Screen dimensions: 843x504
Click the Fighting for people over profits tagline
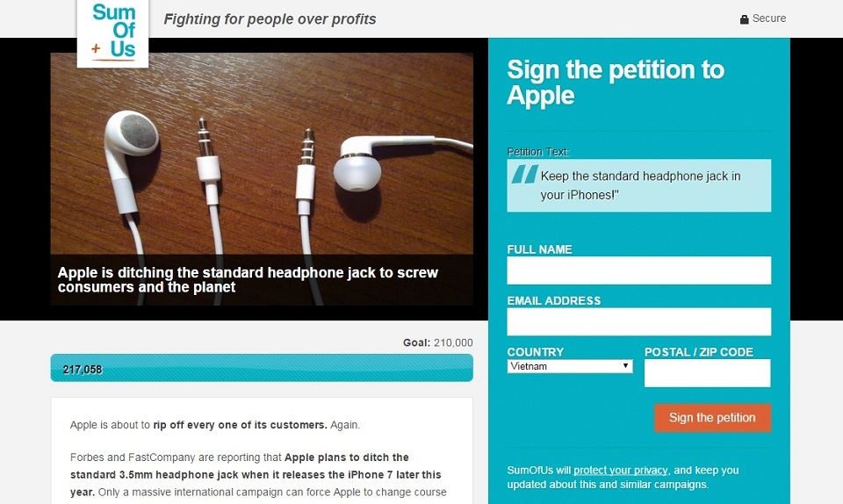tap(270, 19)
